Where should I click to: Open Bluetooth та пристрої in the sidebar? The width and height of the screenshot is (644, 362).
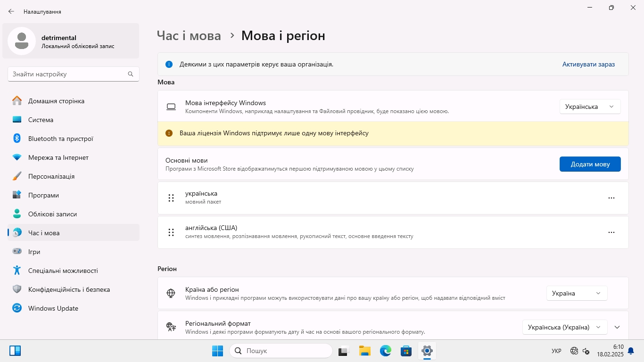(x=60, y=139)
